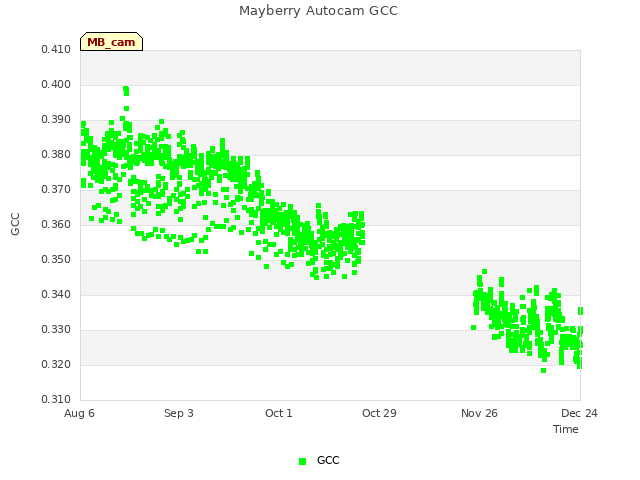Click the Aug 6 x-axis label
The image size is (640, 480).
point(79,413)
